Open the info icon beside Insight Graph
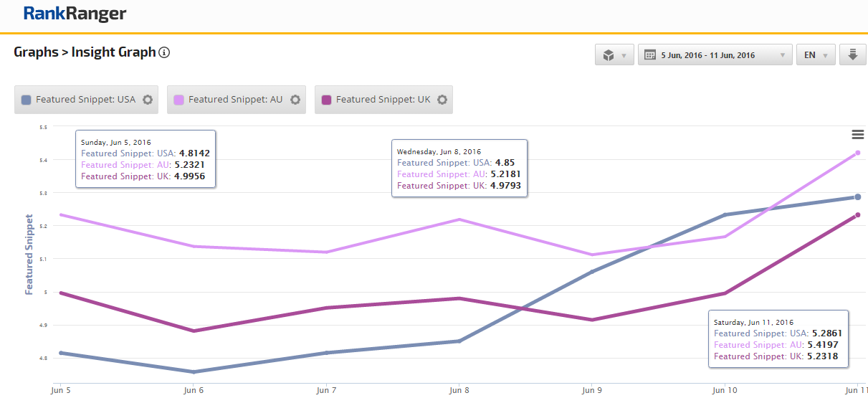Viewport: 868px width, 398px height. pos(164,52)
